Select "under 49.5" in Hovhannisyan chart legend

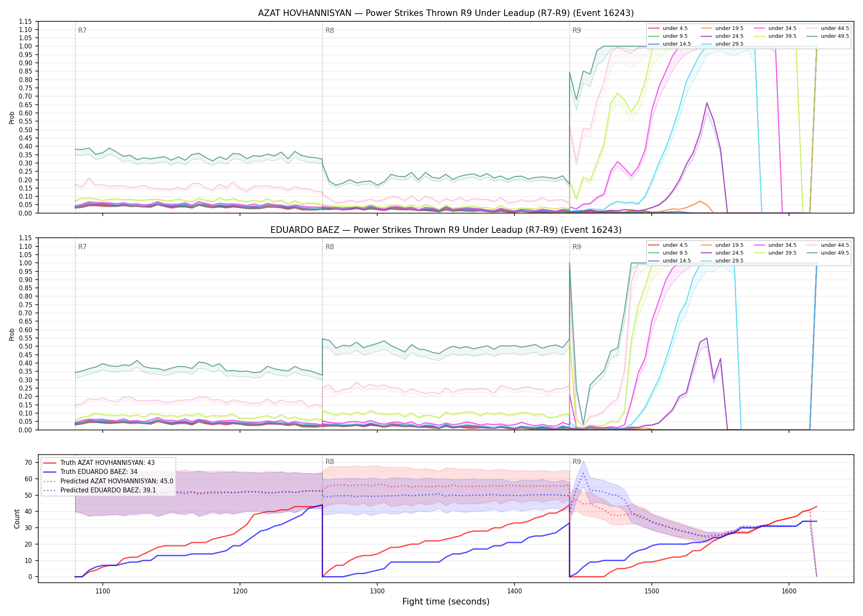coord(828,36)
